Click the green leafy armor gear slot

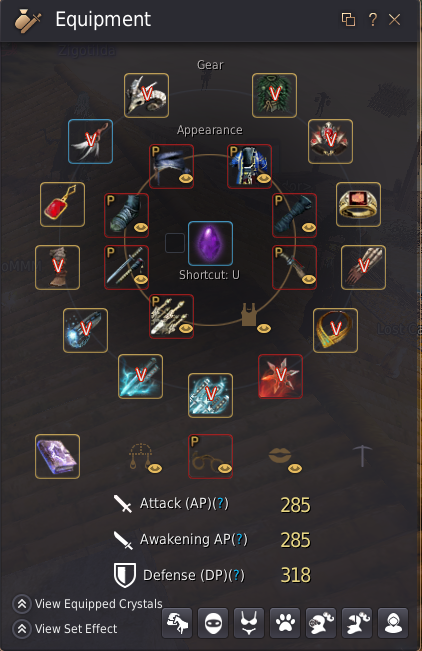pyautogui.click(x=274, y=95)
